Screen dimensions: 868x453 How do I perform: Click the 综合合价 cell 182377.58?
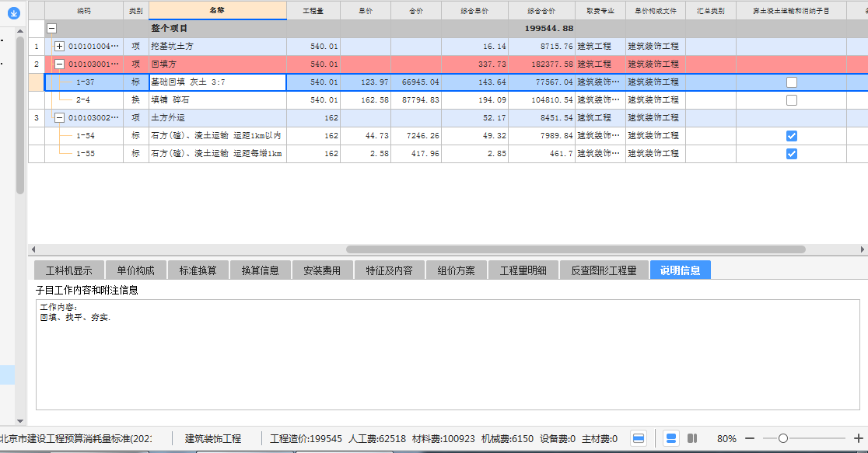(541, 64)
